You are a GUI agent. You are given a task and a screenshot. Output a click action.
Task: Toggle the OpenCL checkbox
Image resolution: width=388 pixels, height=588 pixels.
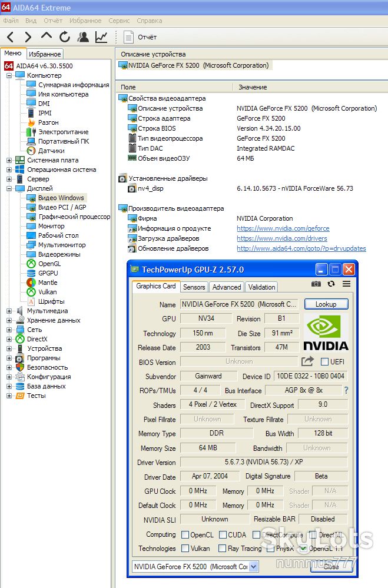pos(185,534)
